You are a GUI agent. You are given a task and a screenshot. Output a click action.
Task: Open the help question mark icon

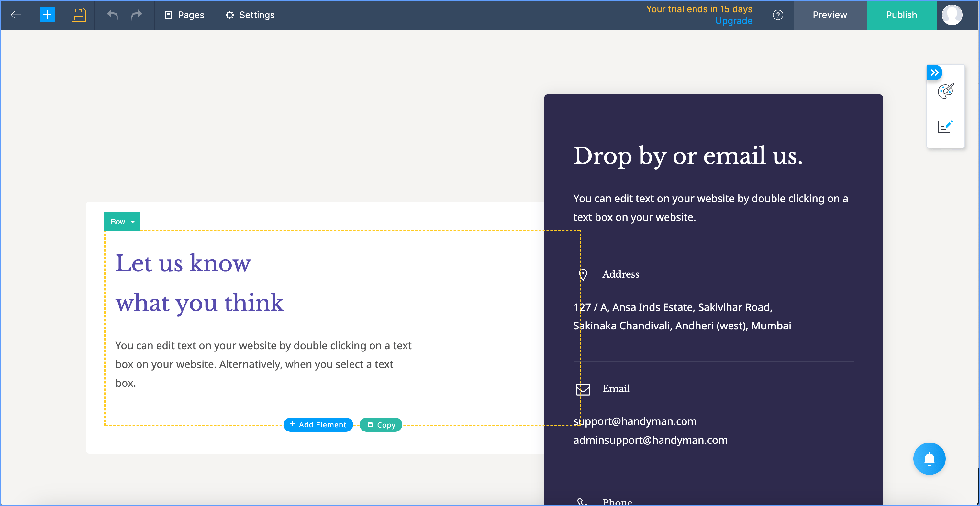pos(778,15)
